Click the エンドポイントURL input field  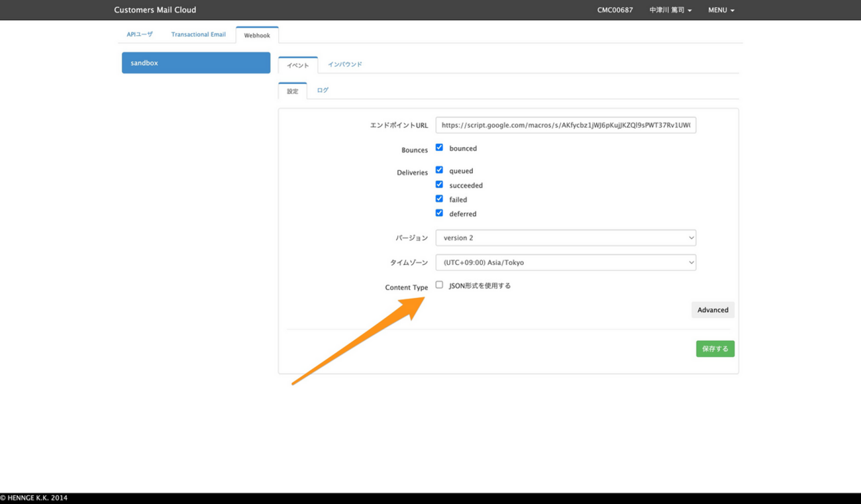pyautogui.click(x=565, y=125)
